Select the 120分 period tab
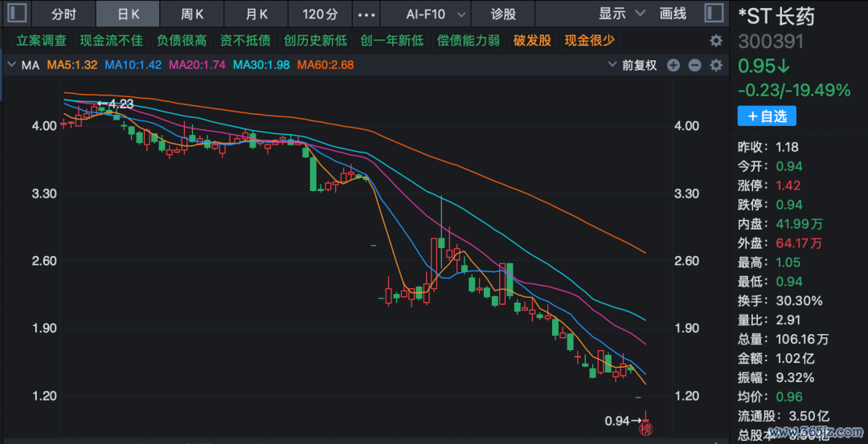 tap(320, 14)
